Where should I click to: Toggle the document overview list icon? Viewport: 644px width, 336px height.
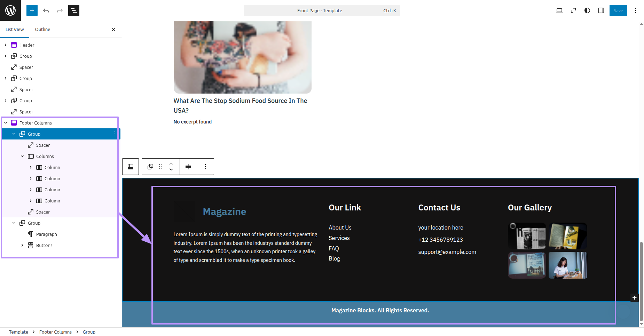[x=74, y=10]
